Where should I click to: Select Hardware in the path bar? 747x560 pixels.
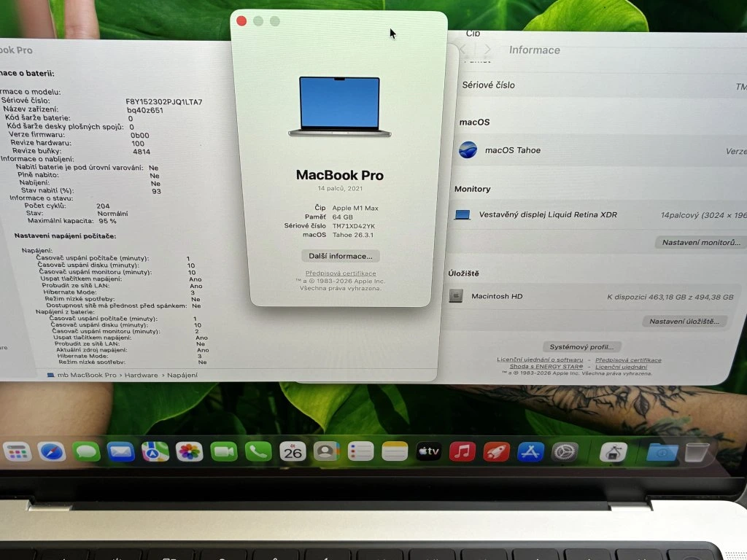tap(141, 376)
